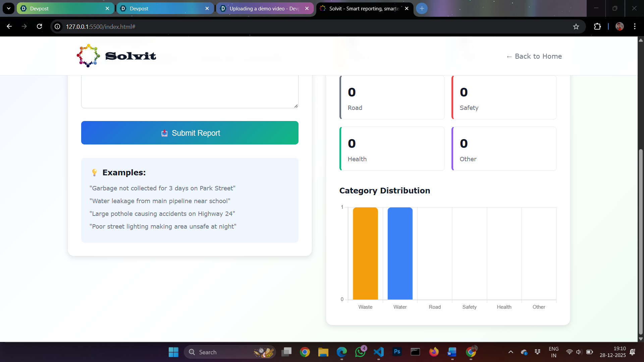Viewport: 644px width, 362px height.
Task: Open Photoshop from taskbar
Action: click(397, 352)
